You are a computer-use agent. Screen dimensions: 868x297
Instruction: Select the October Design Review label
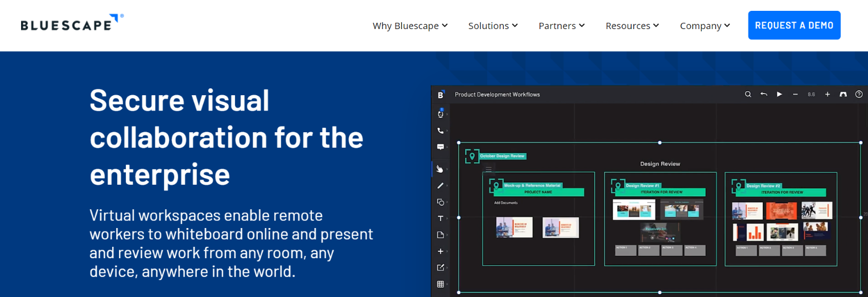502,156
